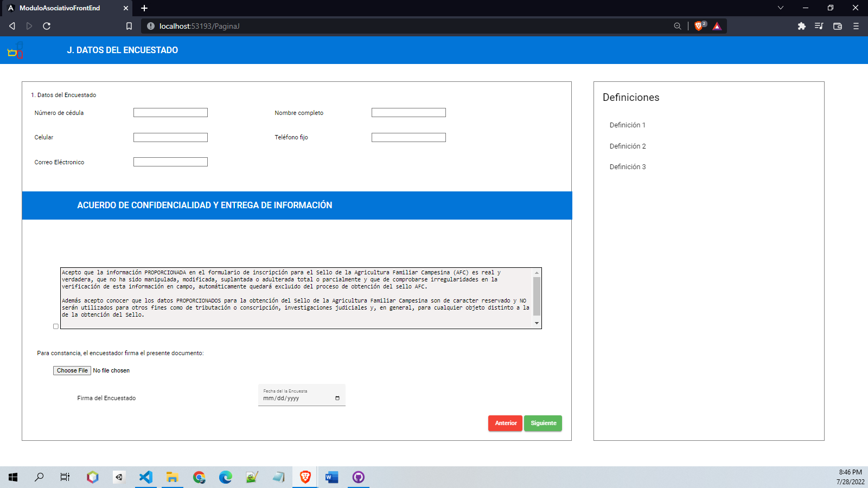The height and width of the screenshot is (488, 868).
Task: Expand the tab search dropdown arrow
Action: tap(781, 8)
